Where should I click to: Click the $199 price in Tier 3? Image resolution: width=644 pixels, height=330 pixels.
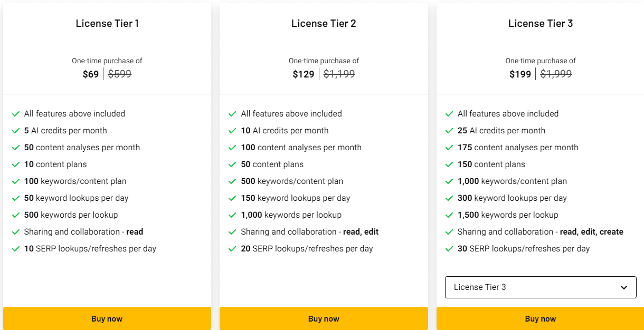[520, 74]
